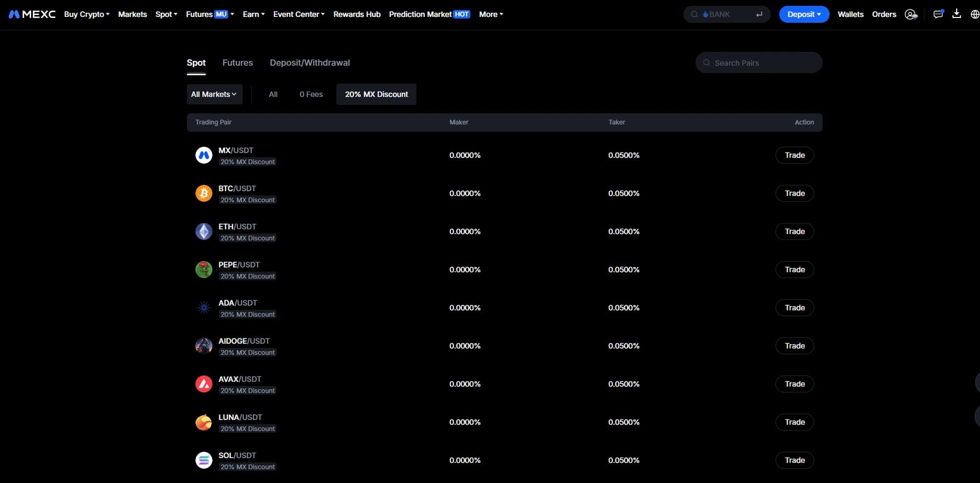Screen dimensions: 980x483
Task: Switch to the Futures fee tab
Action: (x=238, y=63)
